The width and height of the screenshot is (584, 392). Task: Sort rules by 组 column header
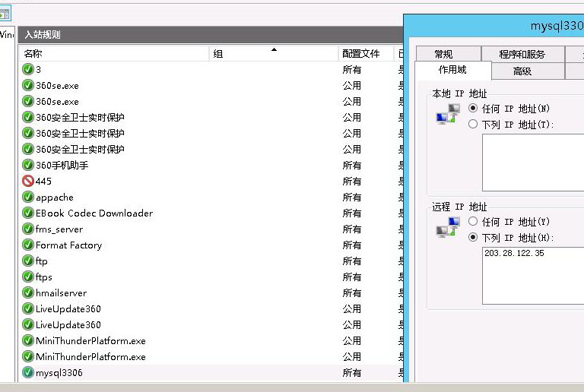coord(274,53)
